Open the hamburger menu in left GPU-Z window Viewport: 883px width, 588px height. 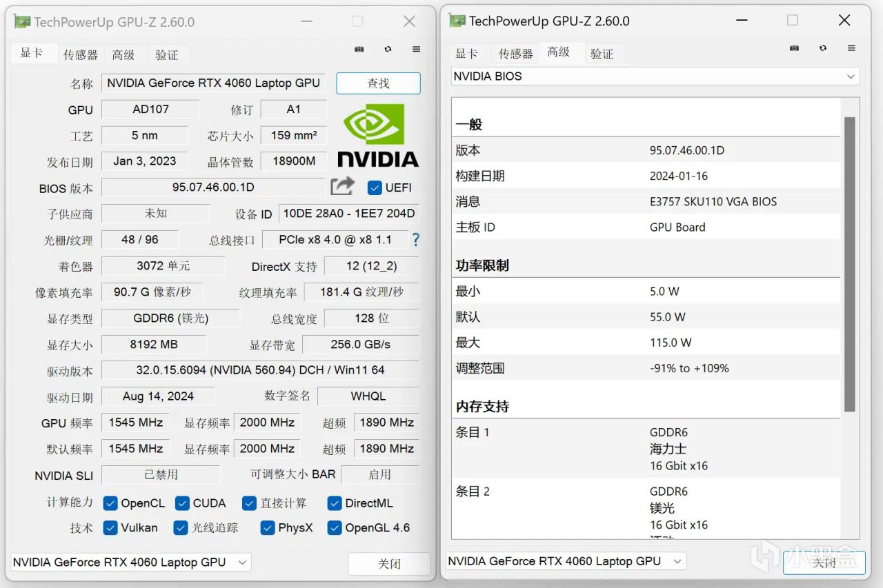(416, 50)
